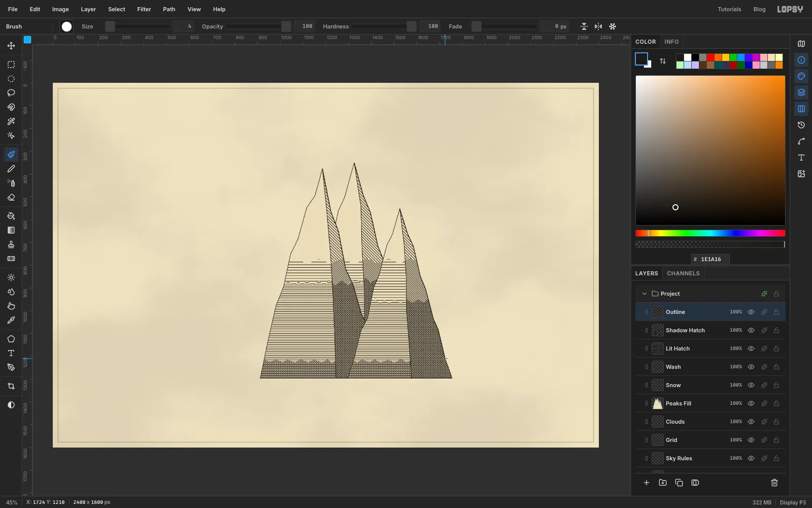Select the Text tool in left toolbar

(11, 353)
